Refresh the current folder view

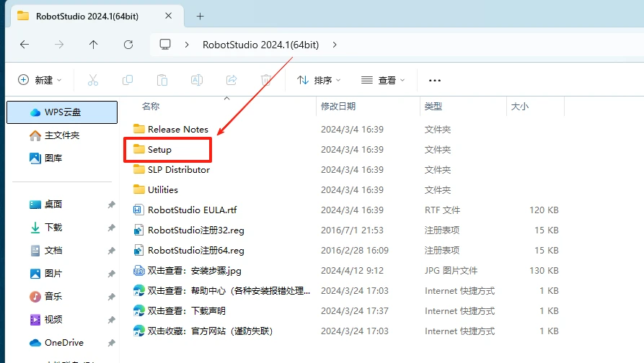128,45
